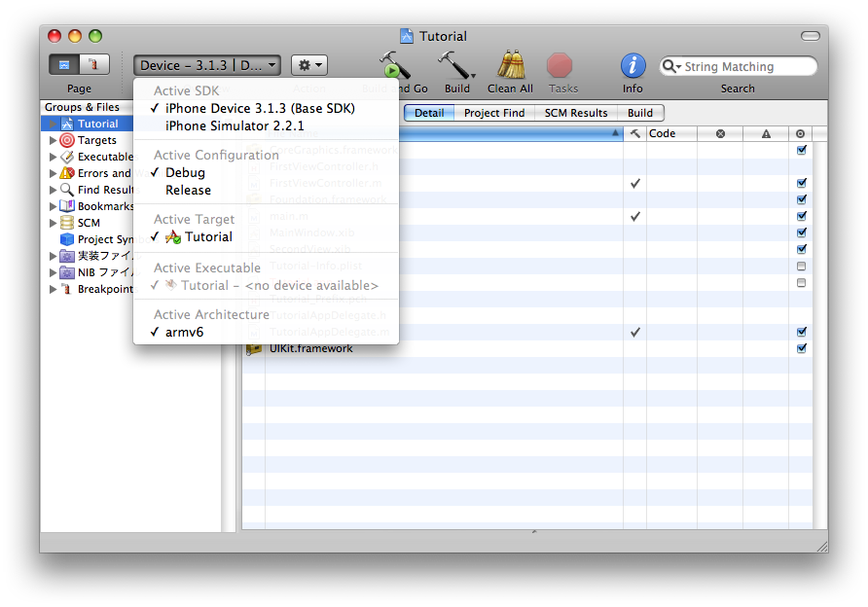The height and width of the screenshot is (607, 868).
Task: Click the red Tasks stop icon
Action: 560,66
